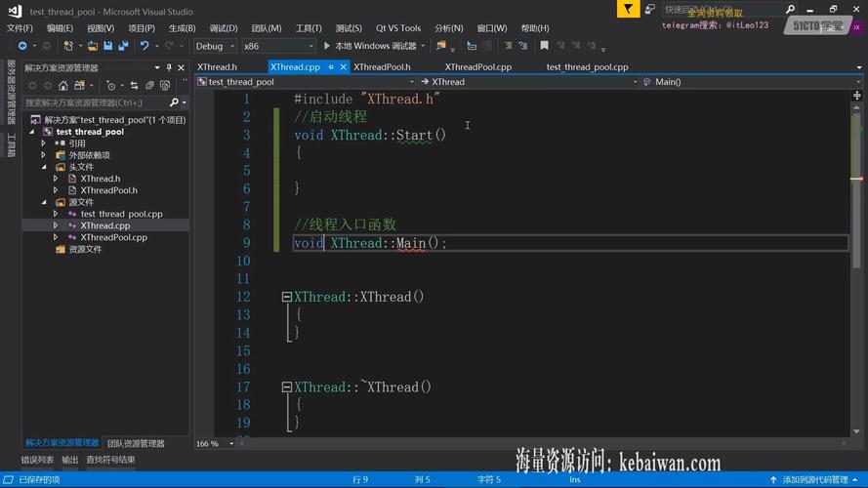
Task: Open the Qt VS Tools menu
Action: (x=398, y=27)
